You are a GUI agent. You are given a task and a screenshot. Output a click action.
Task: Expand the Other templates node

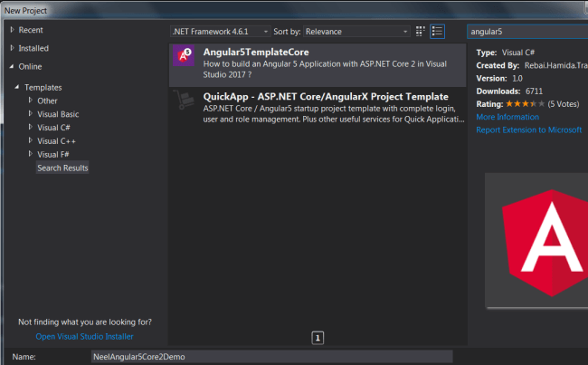pos(31,101)
